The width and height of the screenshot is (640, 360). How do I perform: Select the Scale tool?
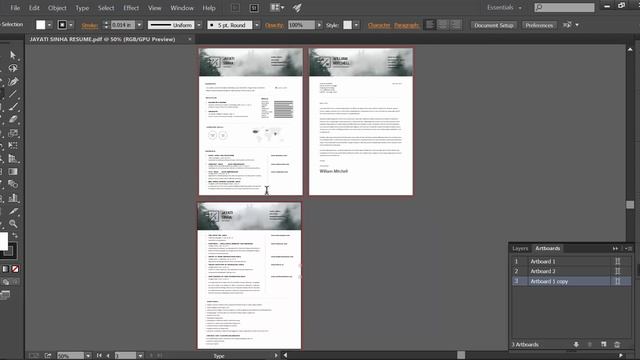[x=13, y=133]
